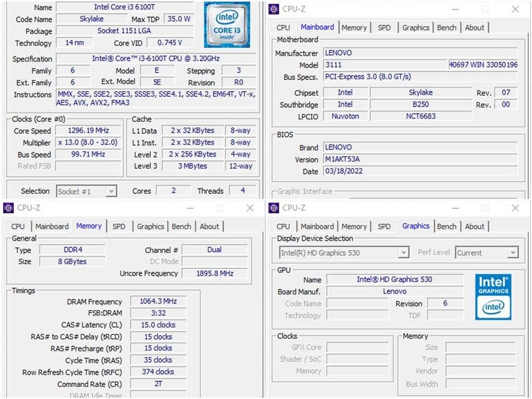Click the Intel Graphics logo badge

click(493, 297)
